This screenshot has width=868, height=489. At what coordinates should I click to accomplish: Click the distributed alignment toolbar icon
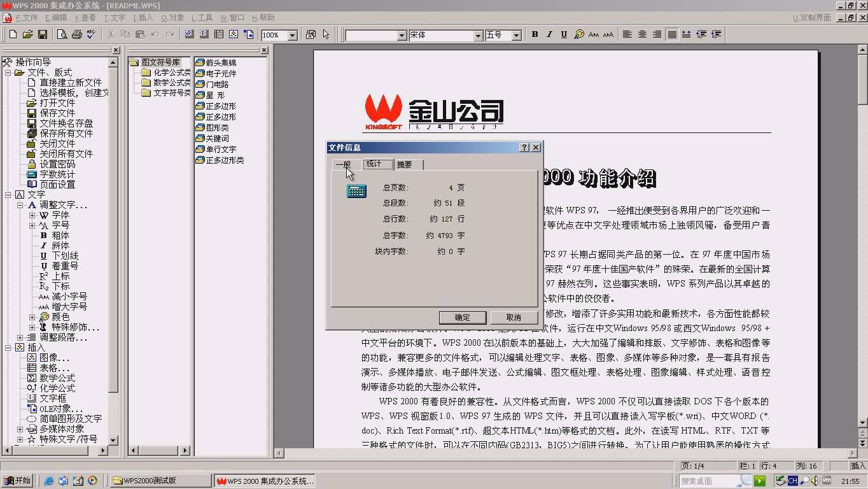click(687, 34)
